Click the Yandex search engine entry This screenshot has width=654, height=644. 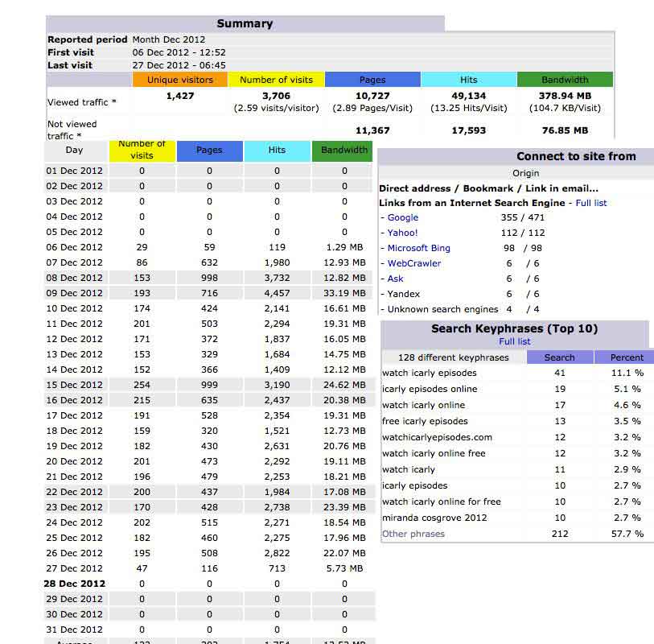click(x=403, y=294)
